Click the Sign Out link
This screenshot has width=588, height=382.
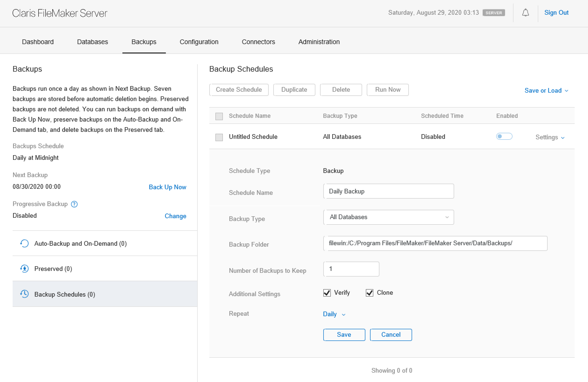556,13
